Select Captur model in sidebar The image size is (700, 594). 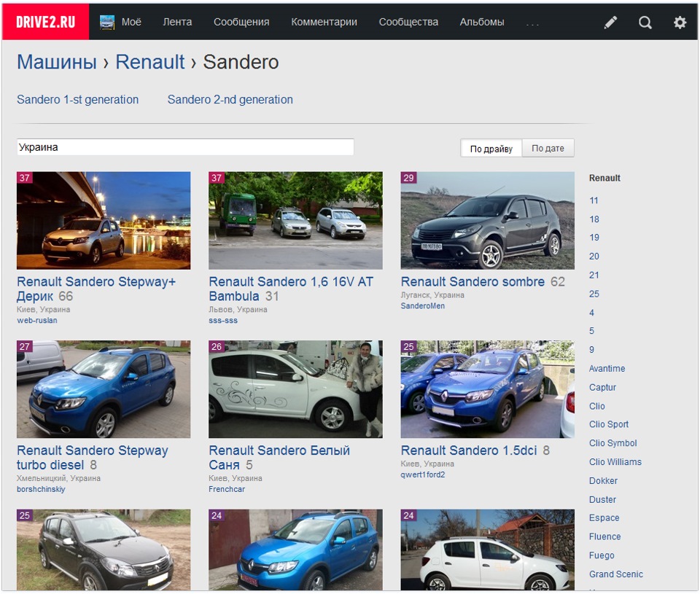pos(603,387)
